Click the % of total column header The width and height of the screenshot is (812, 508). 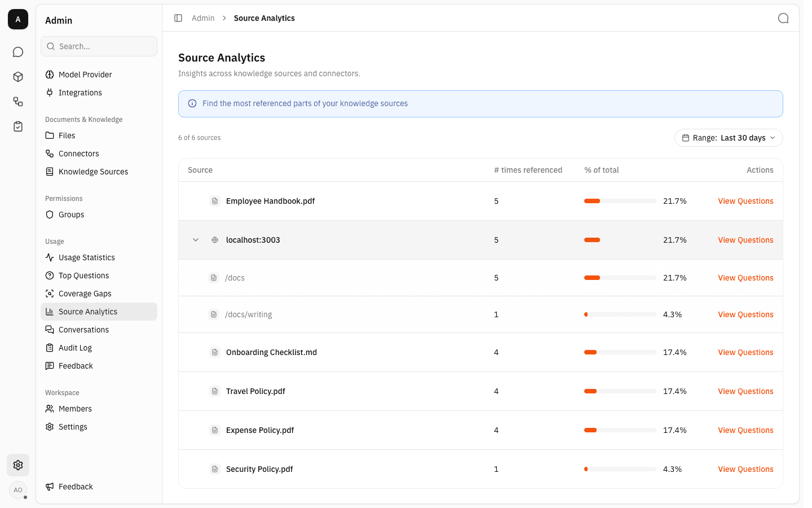click(x=602, y=170)
